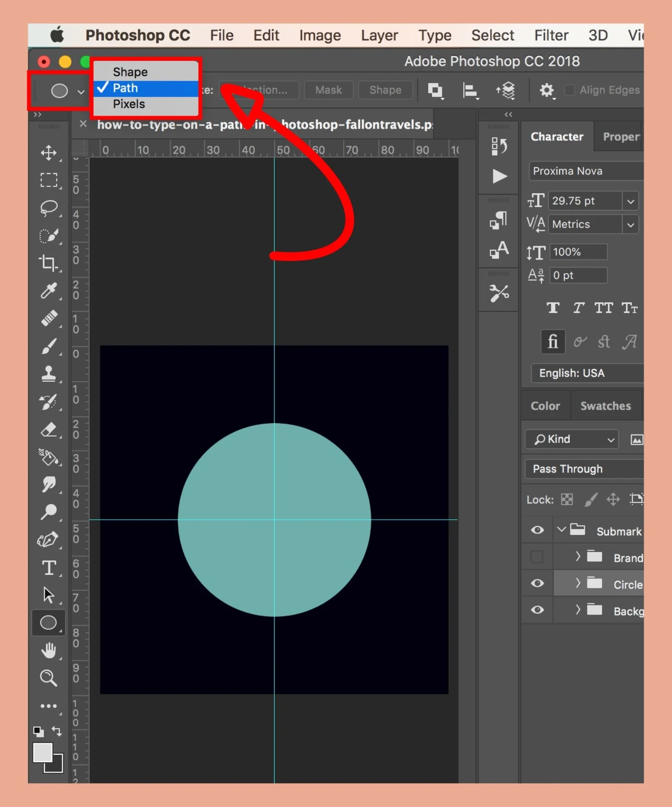Open the gear geometry options
The image size is (672, 807).
[547, 91]
